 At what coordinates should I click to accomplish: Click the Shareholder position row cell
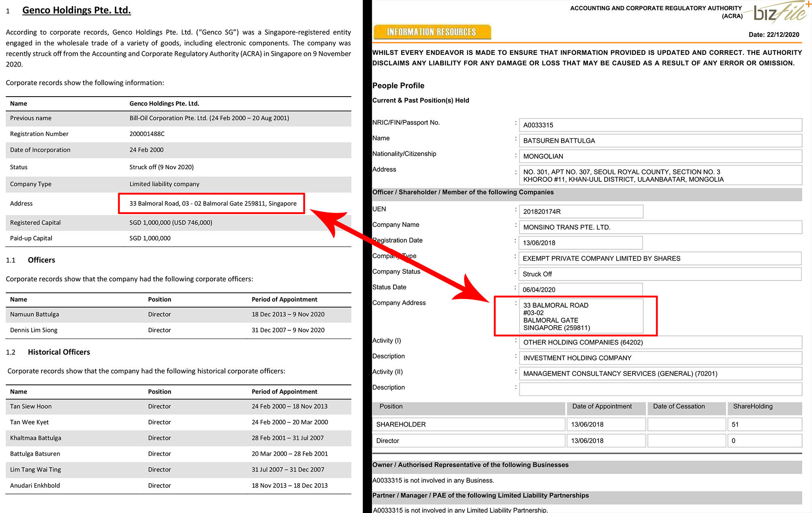[469, 424]
